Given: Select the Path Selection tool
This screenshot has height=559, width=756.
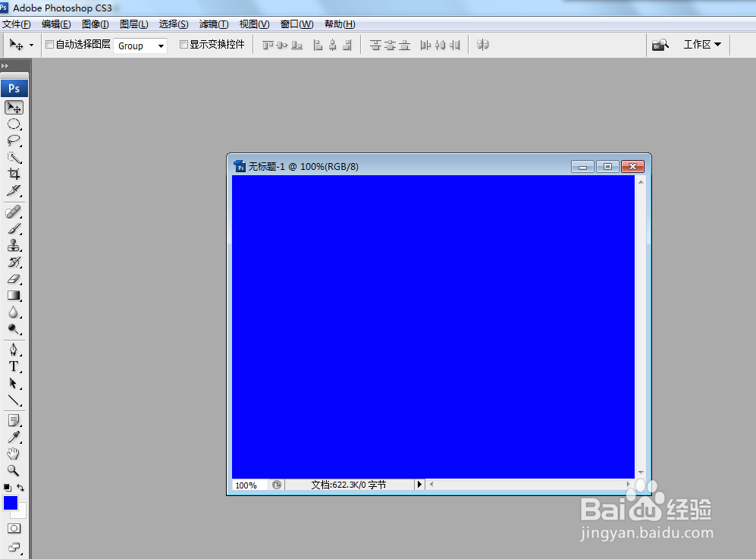Looking at the screenshot, I should (x=14, y=384).
